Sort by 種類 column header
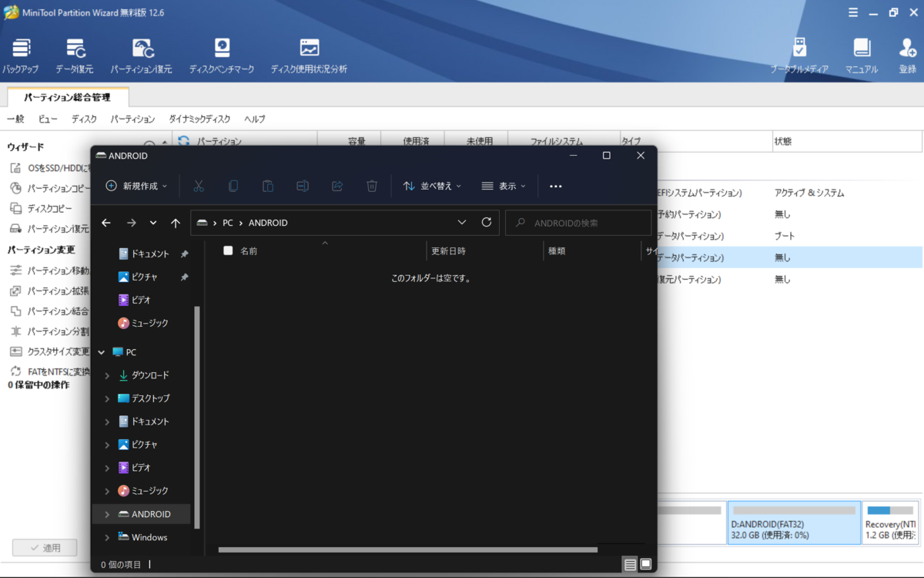The width and height of the screenshot is (924, 578). click(591, 250)
